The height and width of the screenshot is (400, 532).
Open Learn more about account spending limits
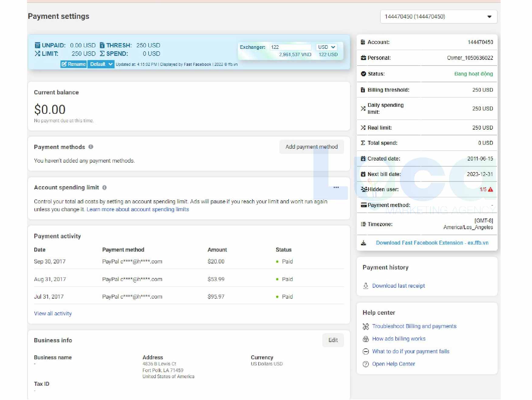click(138, 209)
